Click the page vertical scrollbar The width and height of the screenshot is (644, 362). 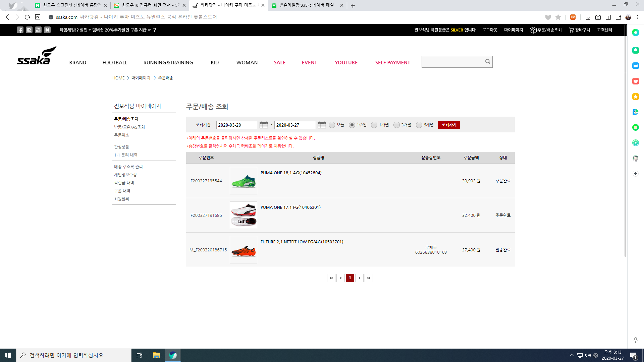[x=625, y=141]
